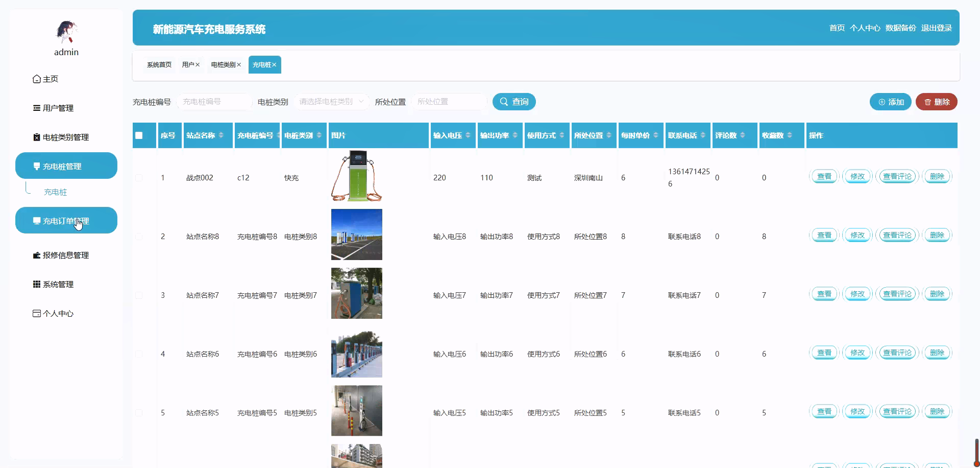Open 数据备份 in top navigation
Viewport: 980px width, 468px height.
coord(901,28)
